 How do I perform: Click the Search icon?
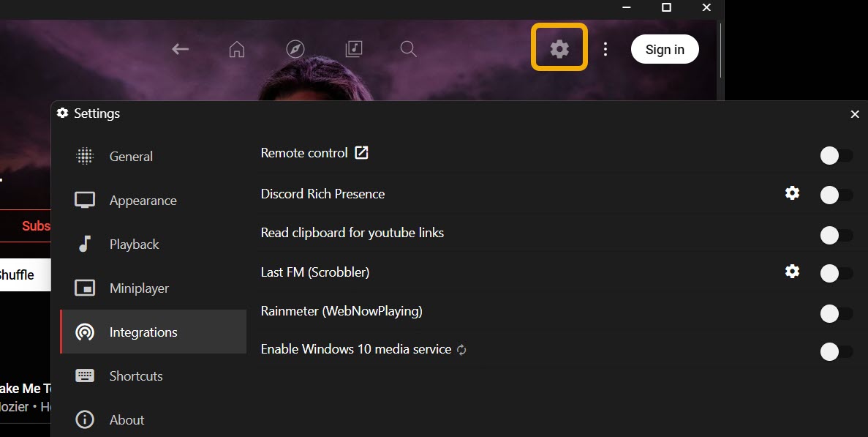(x=408, y=48)
